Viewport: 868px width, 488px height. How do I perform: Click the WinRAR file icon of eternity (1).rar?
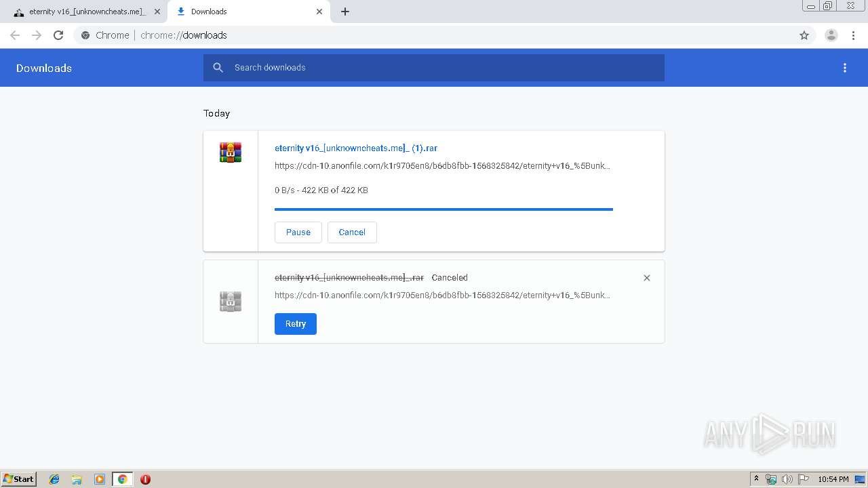point(231,152)
